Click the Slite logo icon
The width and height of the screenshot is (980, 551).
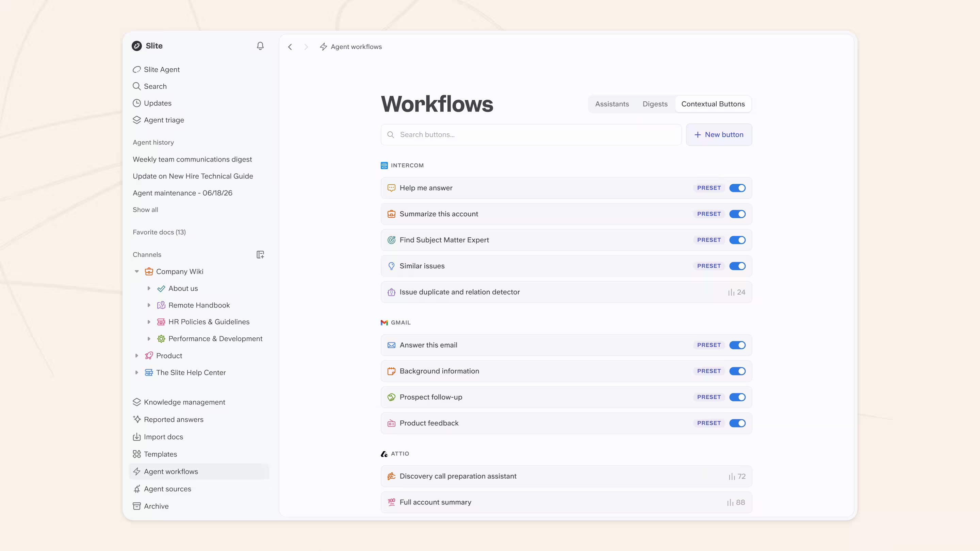(136, 46)
